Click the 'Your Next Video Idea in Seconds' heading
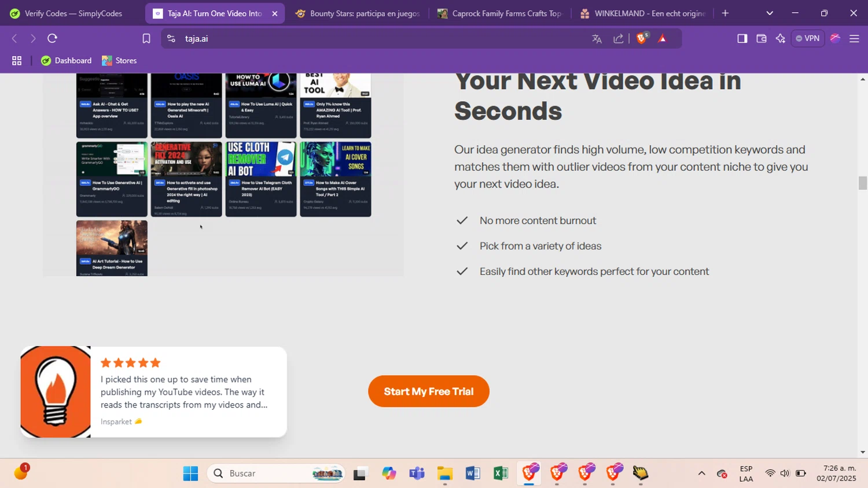 coord(597,97)
